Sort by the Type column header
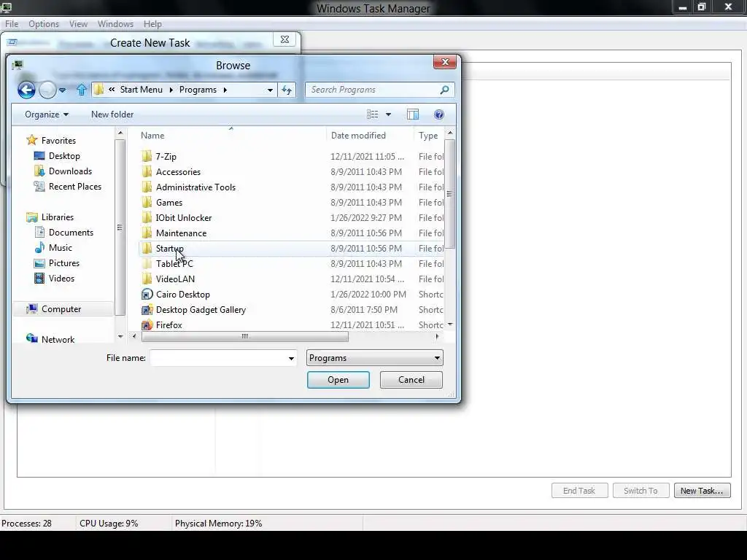 pyautogui.click(x=429, y=135)
